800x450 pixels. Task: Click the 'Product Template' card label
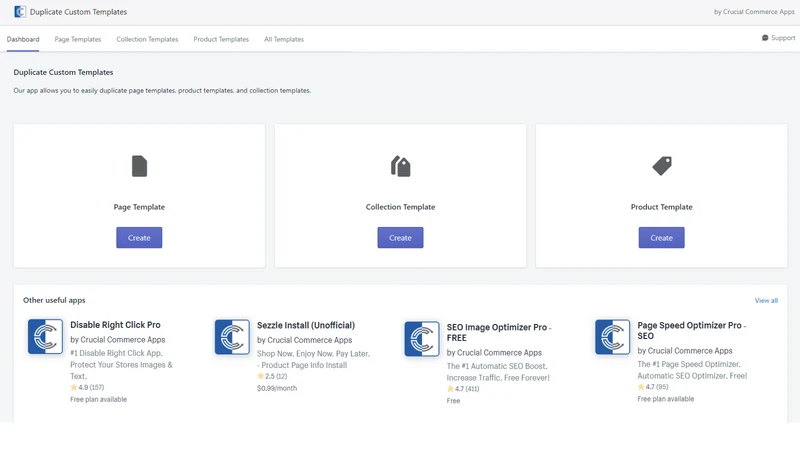point(662,207)
